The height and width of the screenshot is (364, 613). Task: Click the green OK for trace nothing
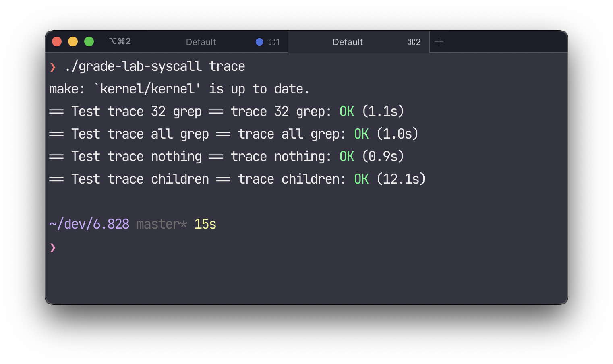pos(347,157)
